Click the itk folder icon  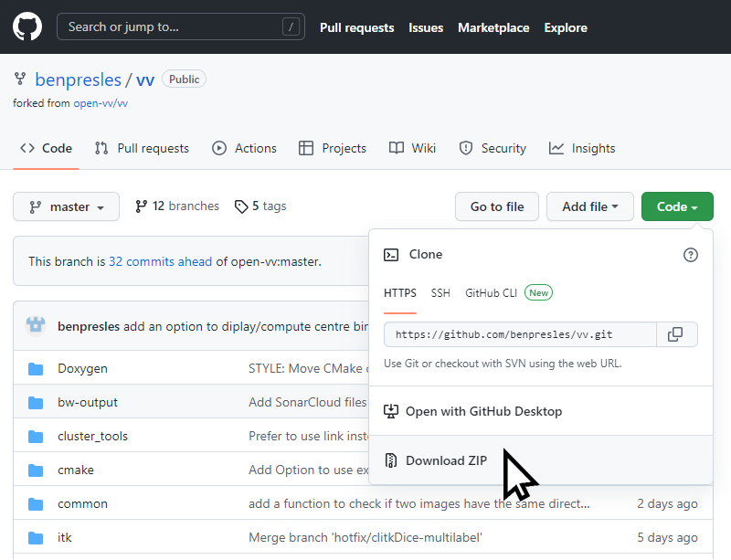coord(36,538)
